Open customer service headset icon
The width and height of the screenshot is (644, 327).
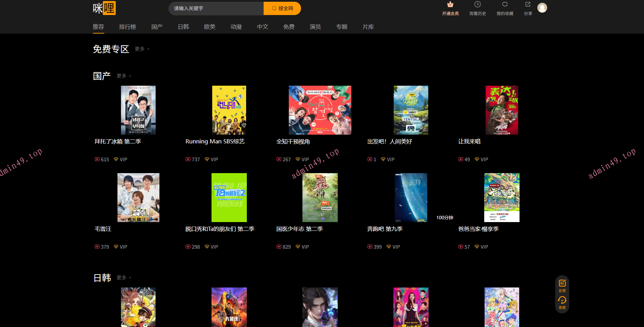pos(562,300)
